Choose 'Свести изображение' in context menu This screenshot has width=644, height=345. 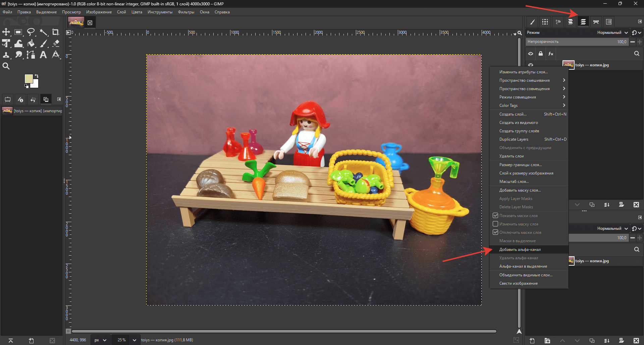pyautogui.click(x=529, y=283)
